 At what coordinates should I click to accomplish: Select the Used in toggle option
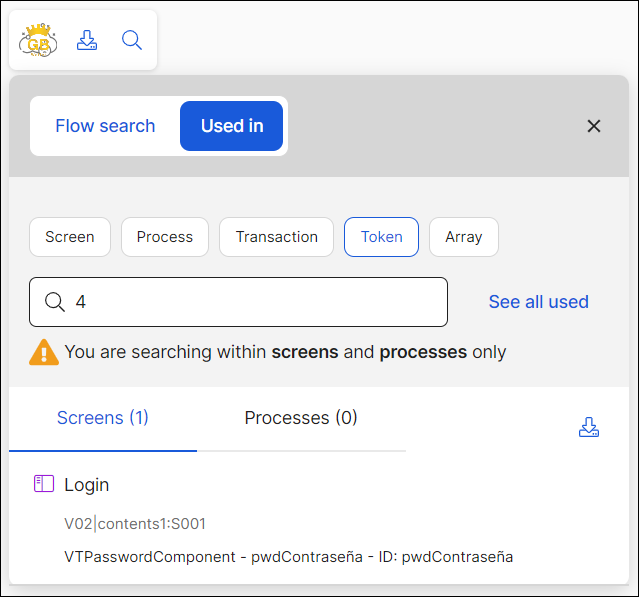pos(232,126)
